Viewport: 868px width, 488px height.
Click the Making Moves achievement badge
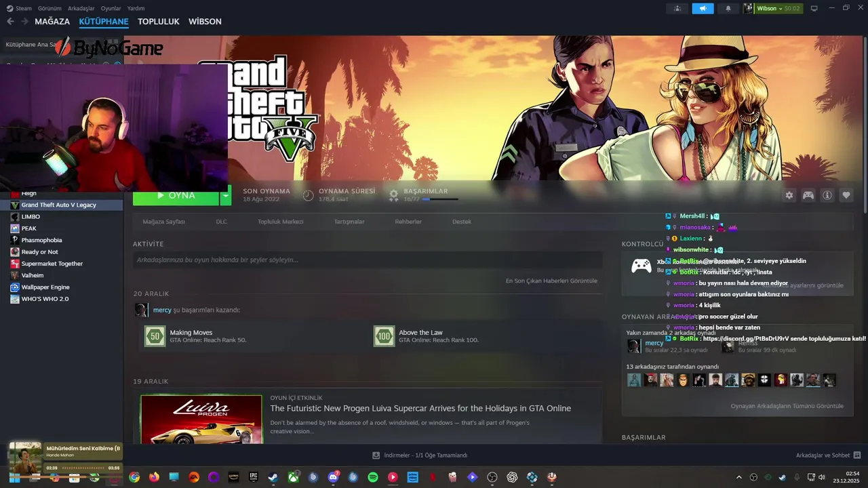[x=155, y=336]
